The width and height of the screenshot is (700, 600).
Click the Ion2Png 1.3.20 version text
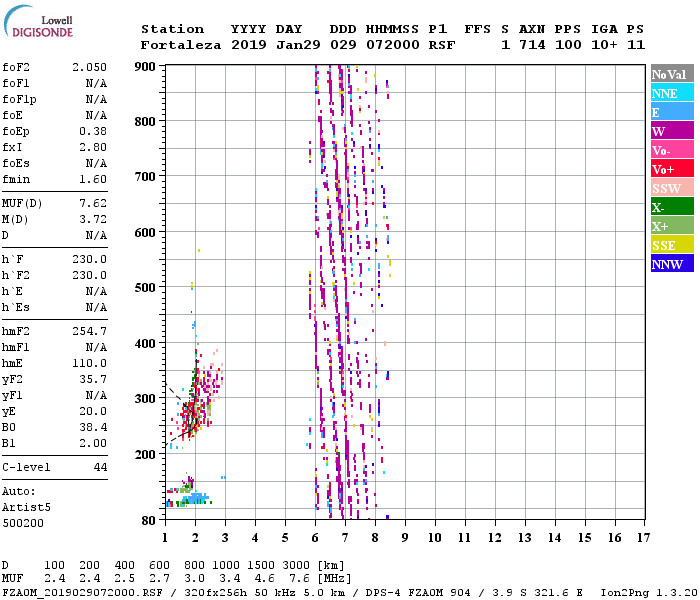(648, 592)
